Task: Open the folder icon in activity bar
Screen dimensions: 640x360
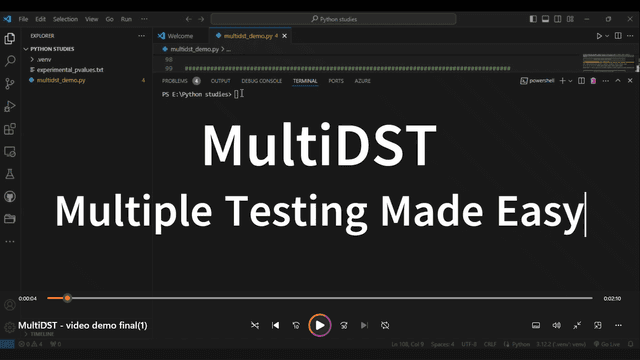Action: tap(10, 219)
